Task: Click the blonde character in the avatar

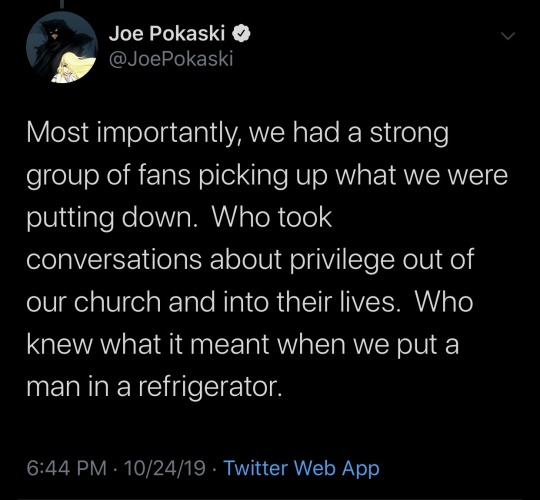Action: pos(72,68)
